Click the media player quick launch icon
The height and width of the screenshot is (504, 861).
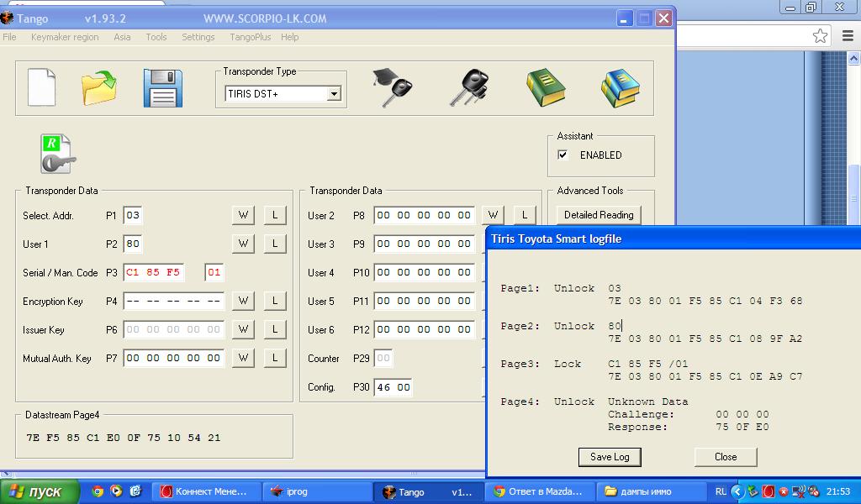(x=116, y=491)
